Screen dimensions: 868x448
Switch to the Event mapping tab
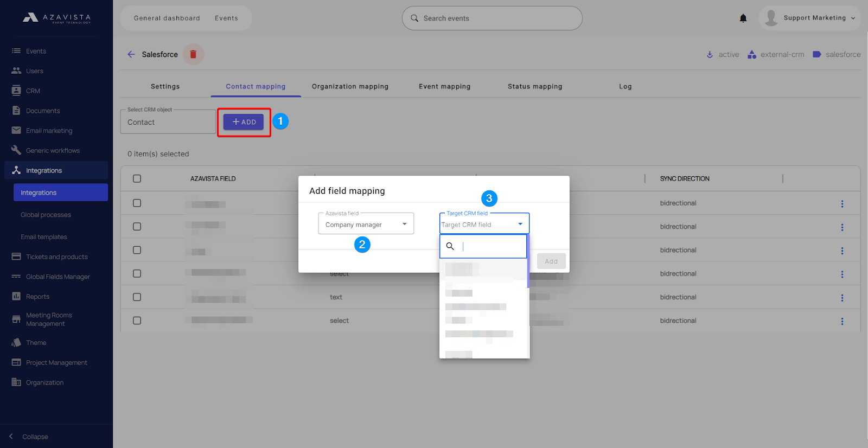coord(444,86)
